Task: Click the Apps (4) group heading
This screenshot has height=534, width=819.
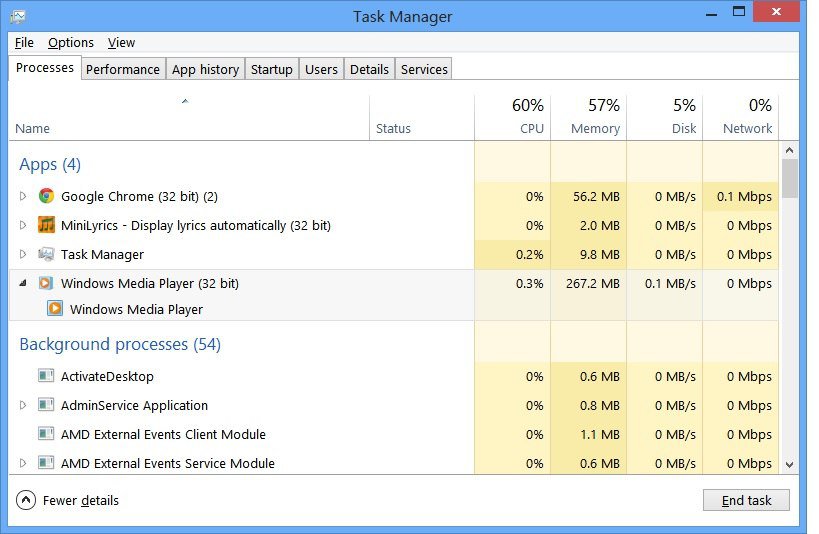Action: click(50, 165)
